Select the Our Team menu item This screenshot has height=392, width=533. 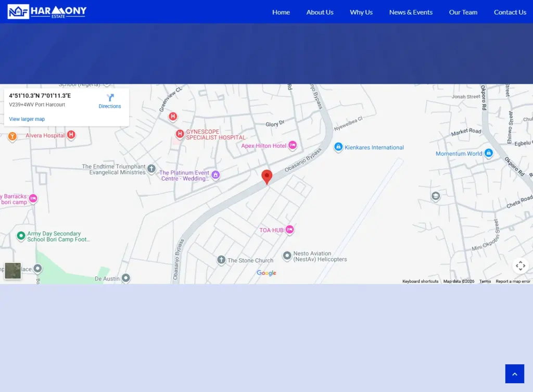coord(463,12)
